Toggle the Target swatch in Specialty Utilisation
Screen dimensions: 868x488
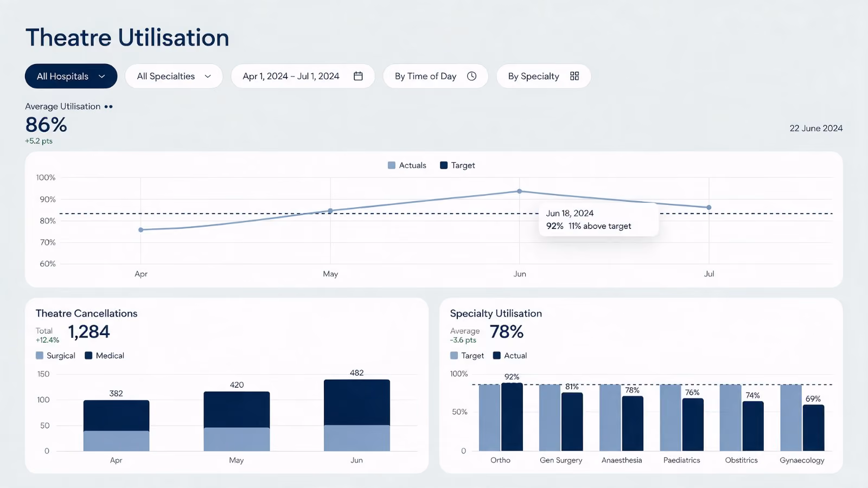454,356
